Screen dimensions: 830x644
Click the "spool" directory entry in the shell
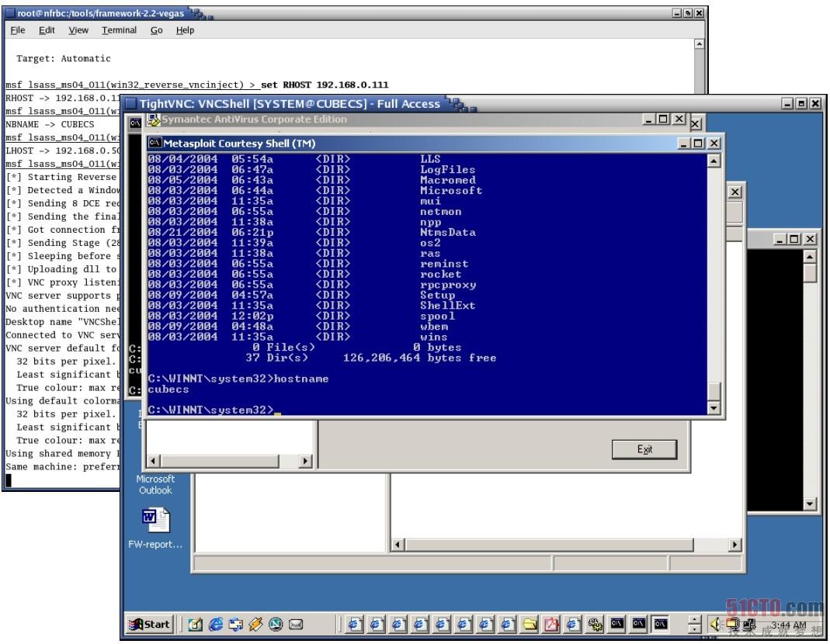437,316
